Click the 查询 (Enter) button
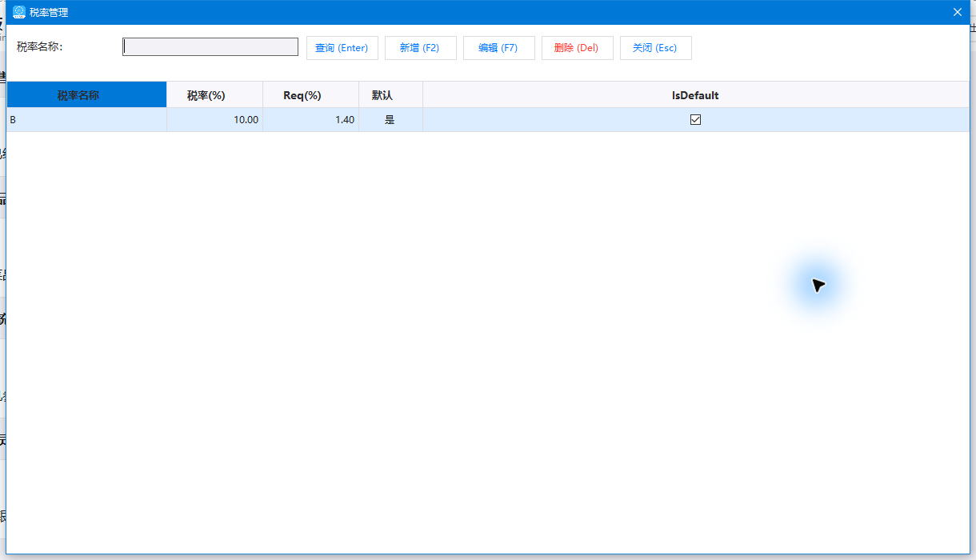 coord(342,48)
